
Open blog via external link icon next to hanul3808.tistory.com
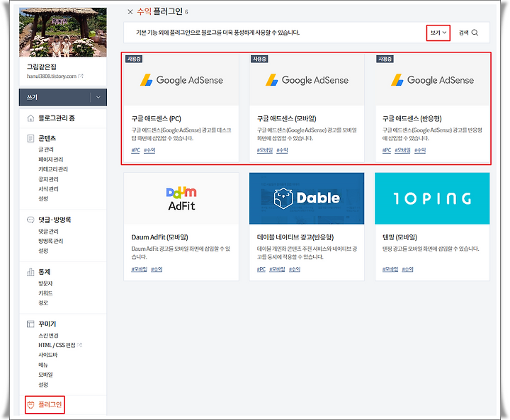[81, 76]
